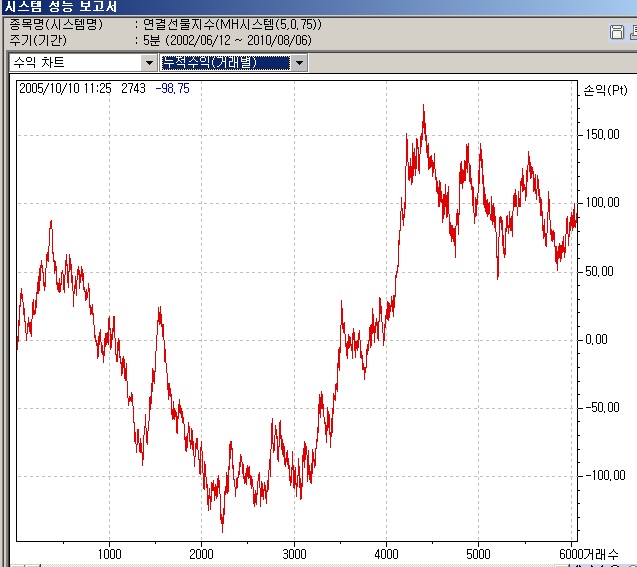Click the chart's highest peak near 4400
The width and height of the screenshot is (637, 567).
(x=423, y=106)
